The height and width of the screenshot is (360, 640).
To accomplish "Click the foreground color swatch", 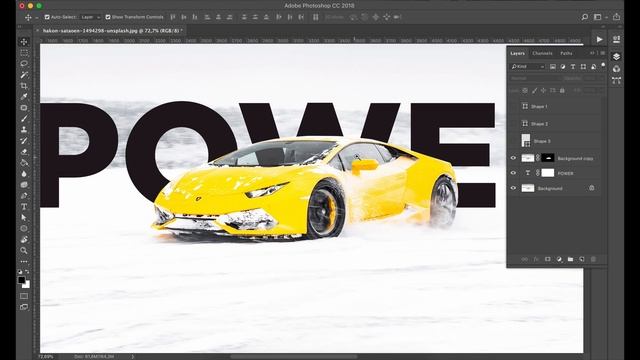I will (22, 280).
